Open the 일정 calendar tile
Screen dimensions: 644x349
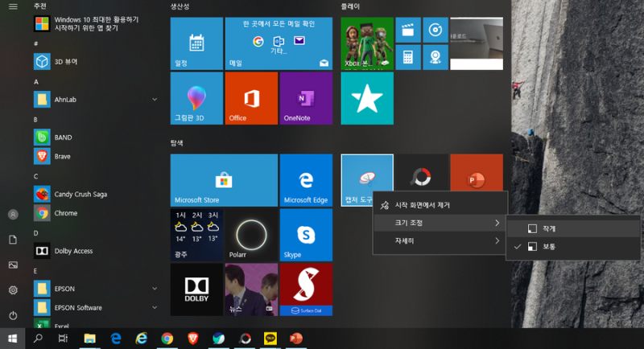(196, 43)
